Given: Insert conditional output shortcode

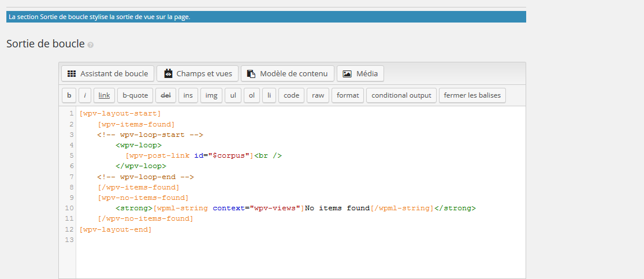Looking at the screenshot, I should (x=401, y=95).
